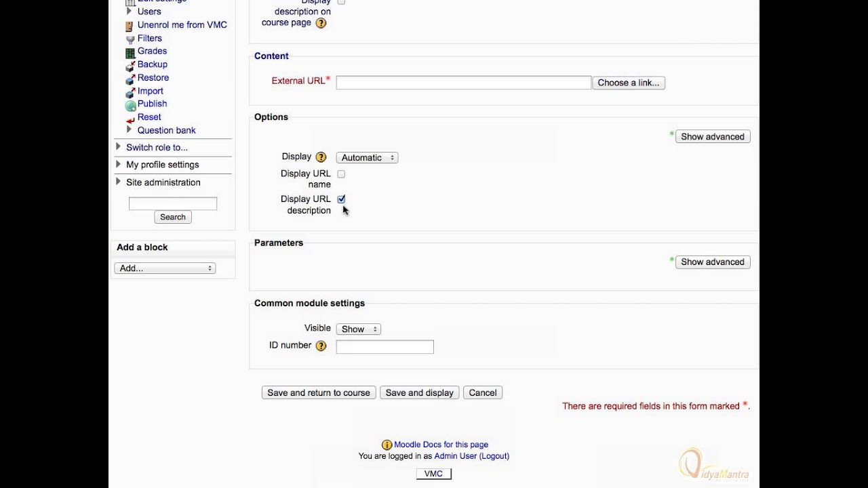Open Moodle Docs for this page
The image size is (868, 488).
pos(441,445)
